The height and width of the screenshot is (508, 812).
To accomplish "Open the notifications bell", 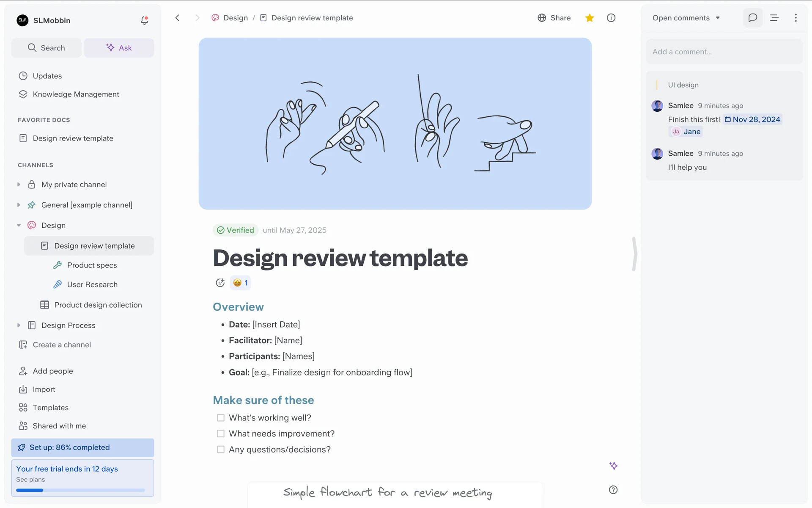I will (x=144, y=20).
